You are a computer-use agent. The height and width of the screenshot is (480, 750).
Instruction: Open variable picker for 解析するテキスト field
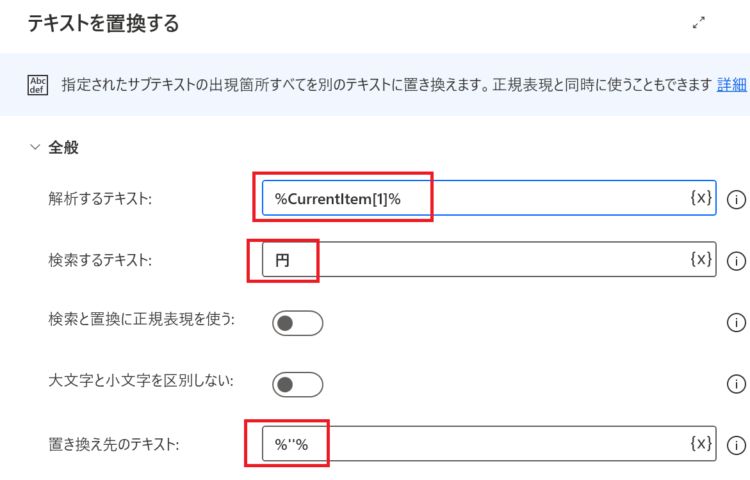pyautogui.click(x=701, y=197)
